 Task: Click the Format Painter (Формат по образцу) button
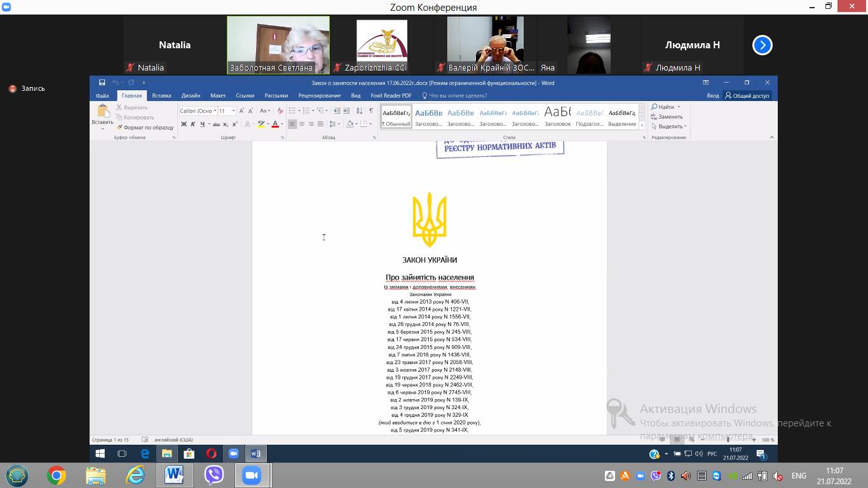tap(145, 127)
